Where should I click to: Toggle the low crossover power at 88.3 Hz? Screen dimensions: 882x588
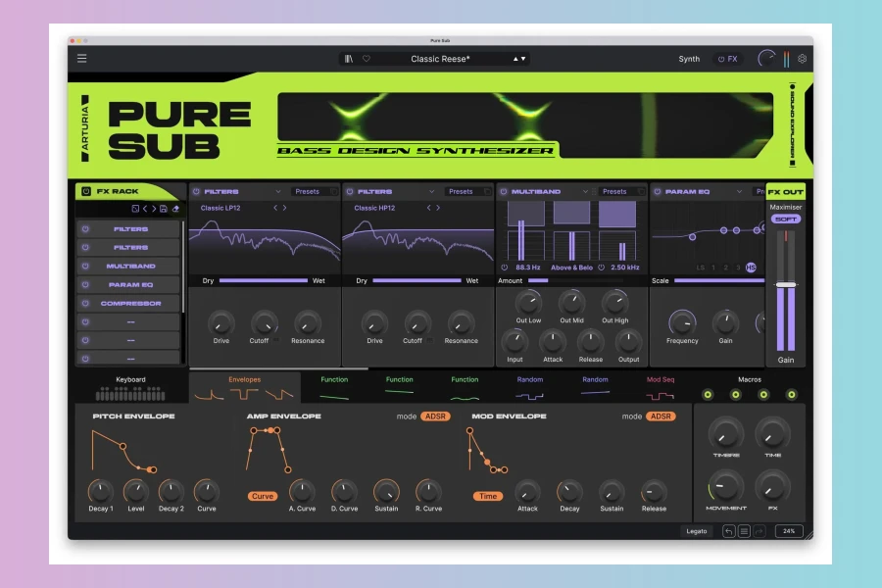coord(505,268)
